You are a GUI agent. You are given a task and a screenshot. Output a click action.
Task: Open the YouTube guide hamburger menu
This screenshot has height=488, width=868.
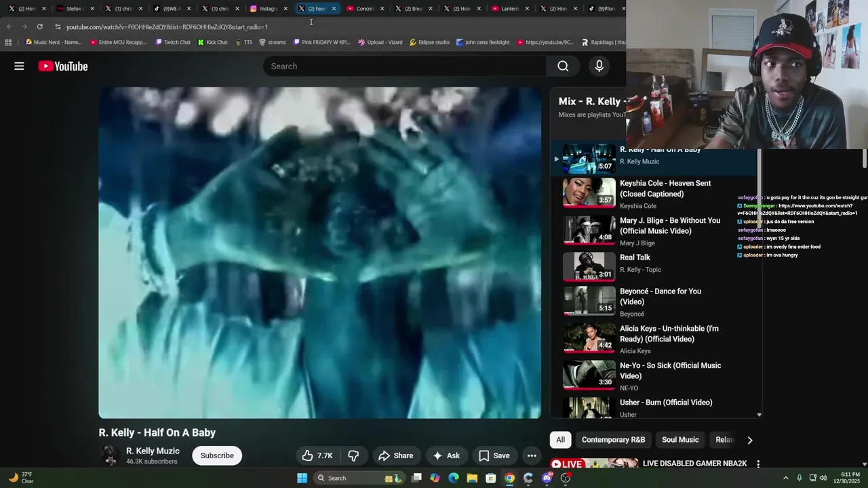[x=19, y=66]
